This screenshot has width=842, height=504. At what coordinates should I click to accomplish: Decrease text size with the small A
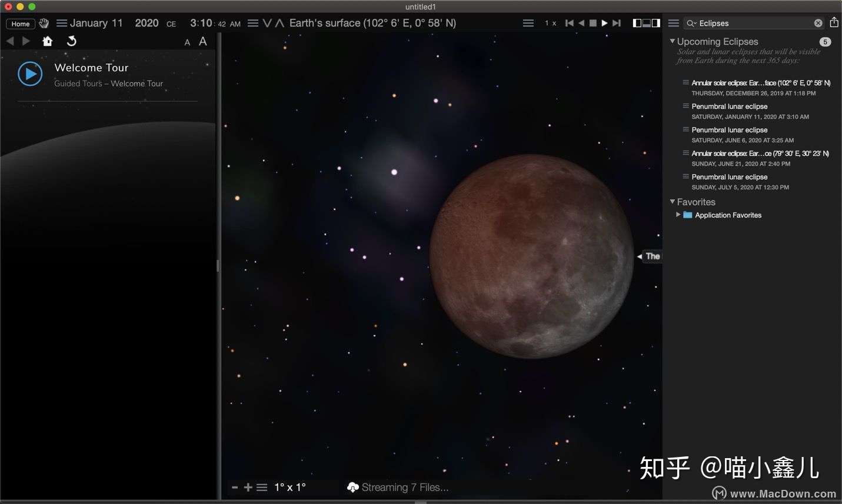pos(187,42)
